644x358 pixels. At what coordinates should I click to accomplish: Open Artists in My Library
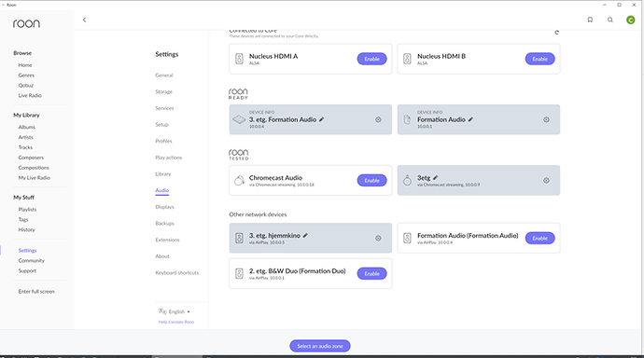25,137
